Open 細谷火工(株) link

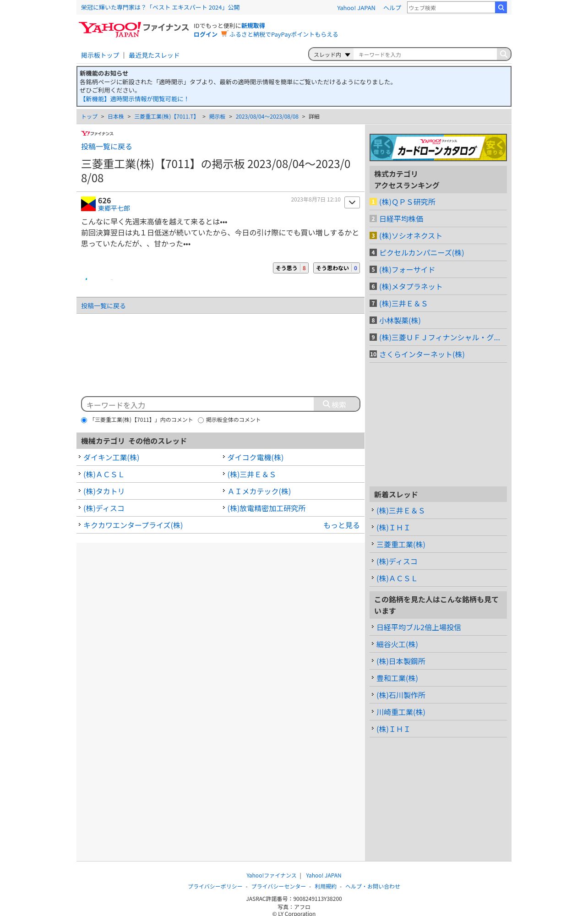(397, 644)
